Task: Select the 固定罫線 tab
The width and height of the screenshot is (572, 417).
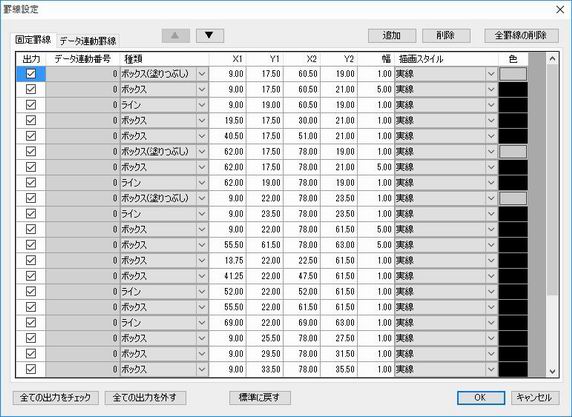Action: [33, 40]
